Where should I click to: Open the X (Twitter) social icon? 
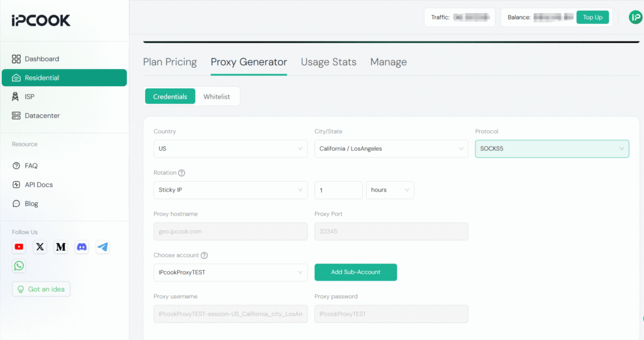tap(40, 247)
